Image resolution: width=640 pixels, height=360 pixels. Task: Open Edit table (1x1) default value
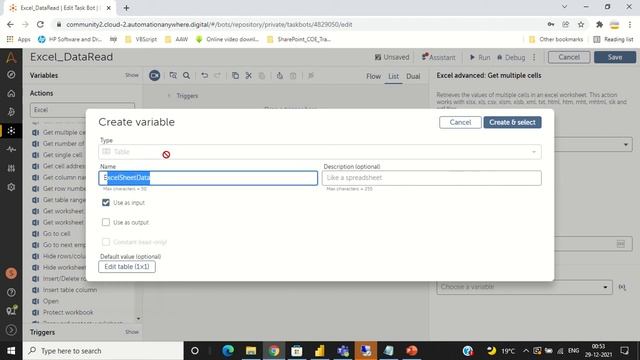coord(127,267)
